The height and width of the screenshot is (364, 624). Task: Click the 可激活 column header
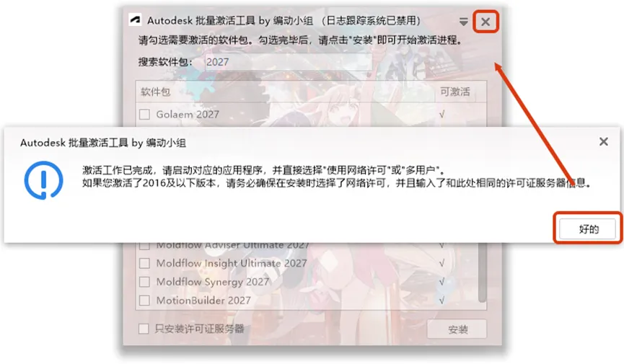pos(455,92)
